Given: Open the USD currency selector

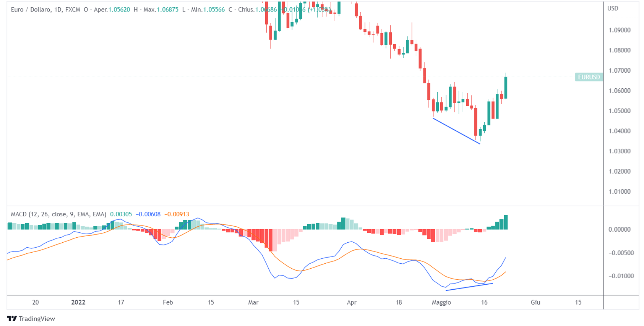Looking at the screenshot, I should click(613, 8).
